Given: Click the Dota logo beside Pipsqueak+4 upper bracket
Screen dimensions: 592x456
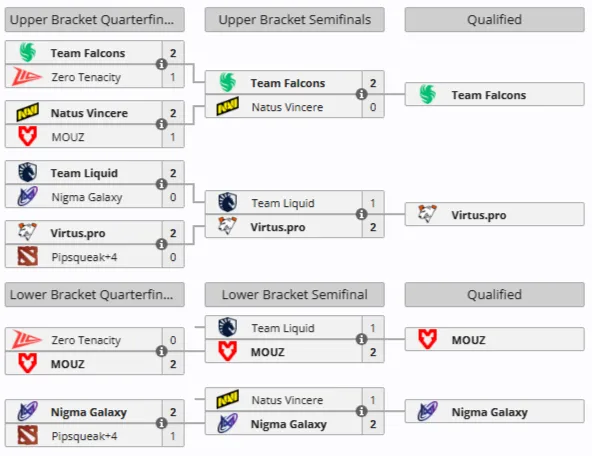Looking at the screenshot, I should click(x=28, y=256).
